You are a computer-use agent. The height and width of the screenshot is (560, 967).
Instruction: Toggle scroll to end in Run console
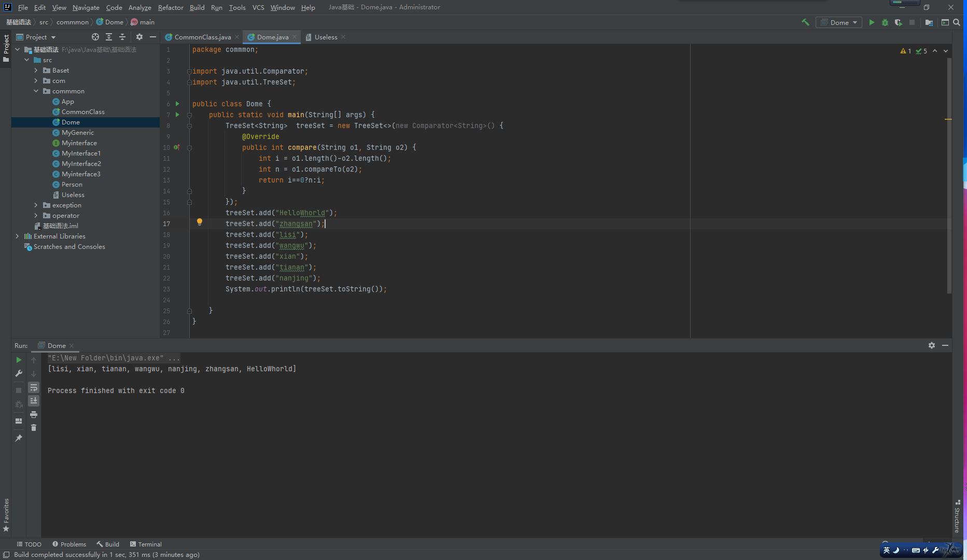click(x=34, y=401)
